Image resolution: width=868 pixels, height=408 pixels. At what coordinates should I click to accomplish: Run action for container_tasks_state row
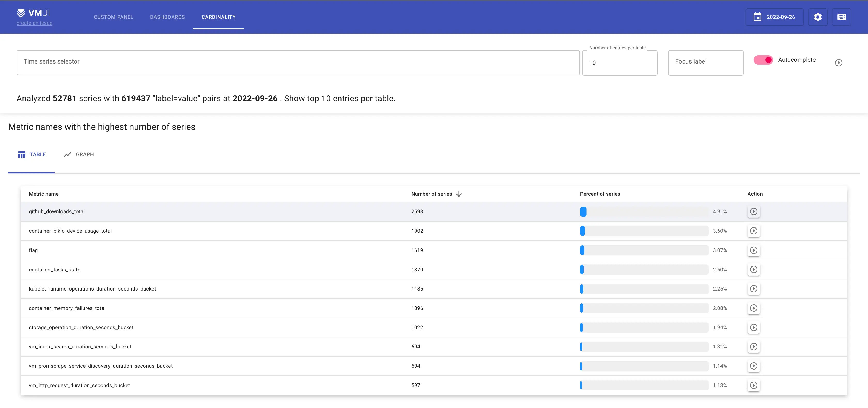pyautogui.click(x=754, y=270)
